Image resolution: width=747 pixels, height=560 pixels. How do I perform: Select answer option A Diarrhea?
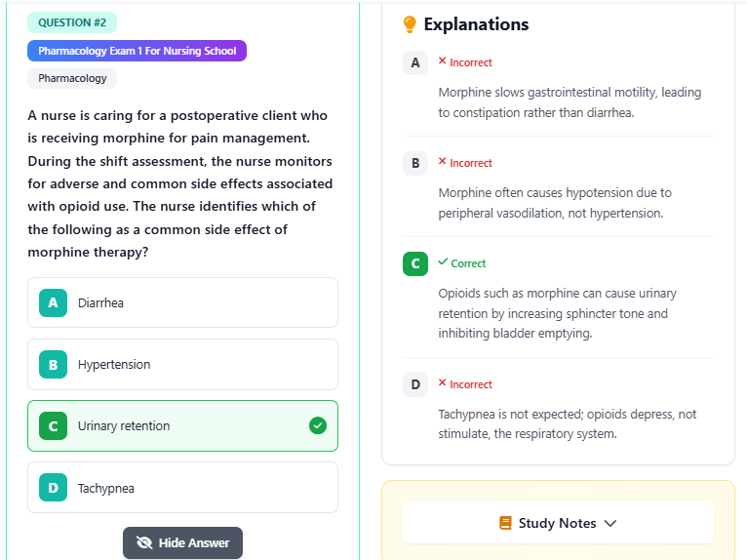(x=182, y=302)
